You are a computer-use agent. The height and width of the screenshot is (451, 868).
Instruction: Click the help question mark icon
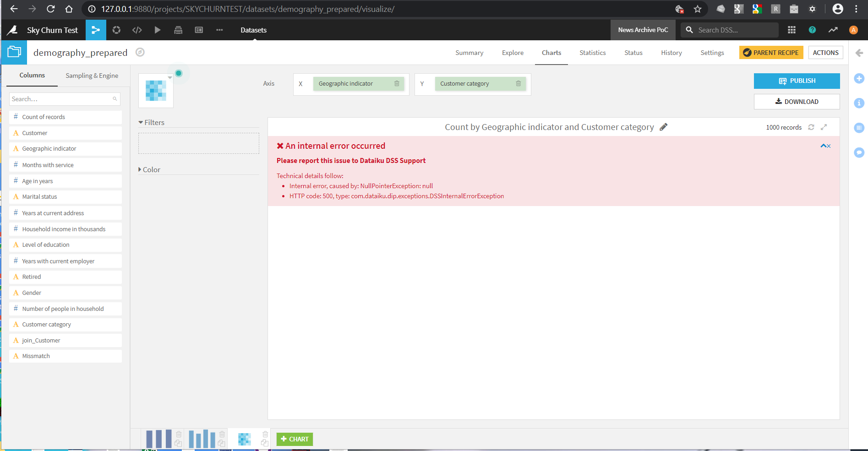tap(812, 30)
